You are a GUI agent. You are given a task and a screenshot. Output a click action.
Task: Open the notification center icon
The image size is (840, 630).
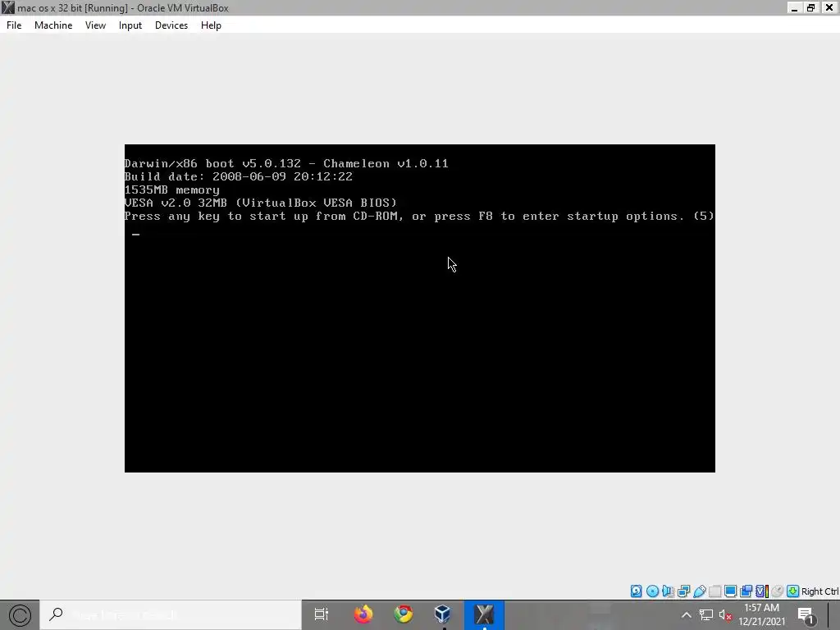[806, 615]
